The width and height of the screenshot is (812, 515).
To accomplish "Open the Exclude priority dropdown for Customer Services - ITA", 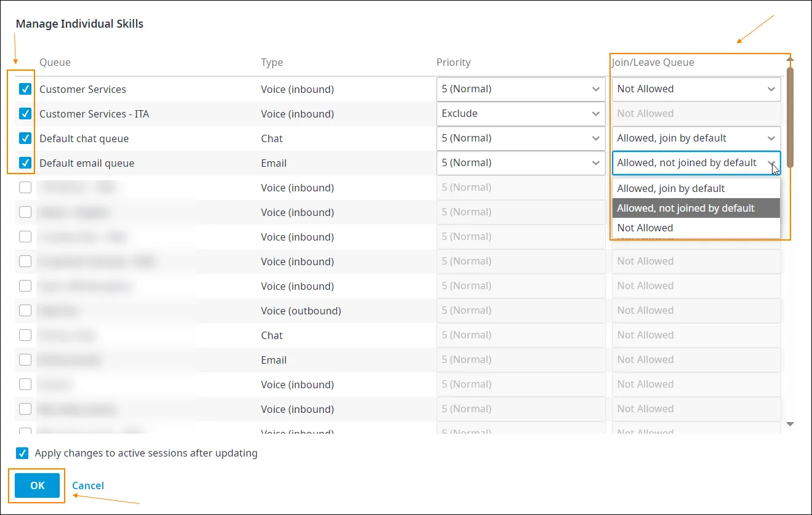I will click(x=521, y=114).
